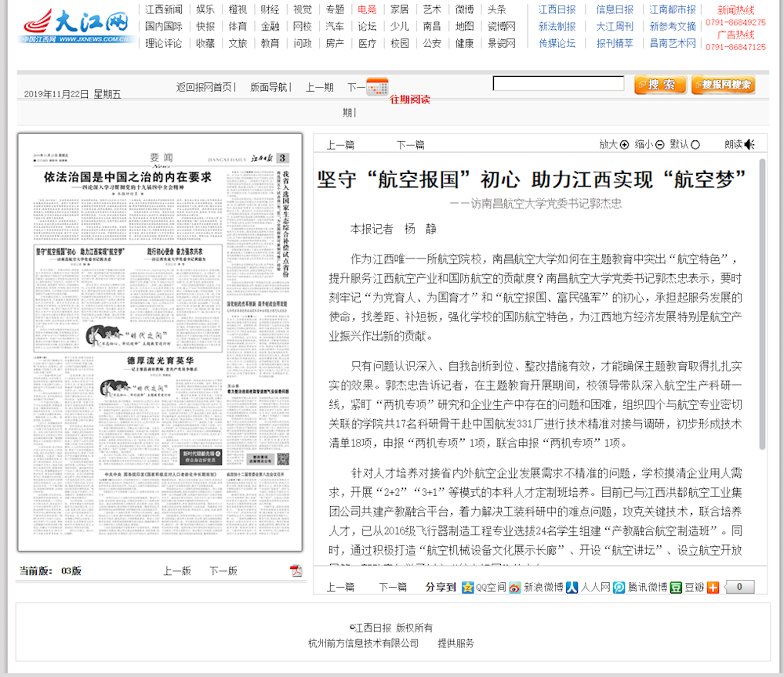This screenshot has height=677, width=784.
Task: Click the read-aloud speaker icon
Action: tap(750, 144)
